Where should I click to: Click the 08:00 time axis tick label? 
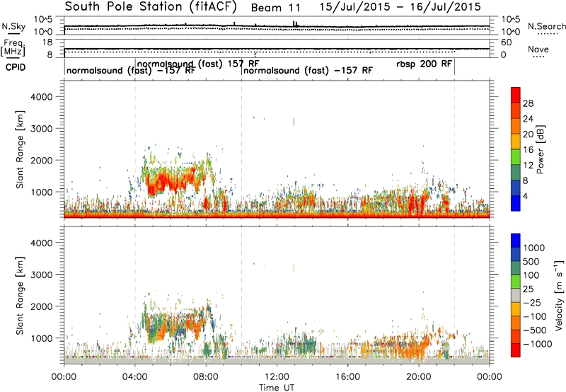pyautogui.click(x=206, y=377)
